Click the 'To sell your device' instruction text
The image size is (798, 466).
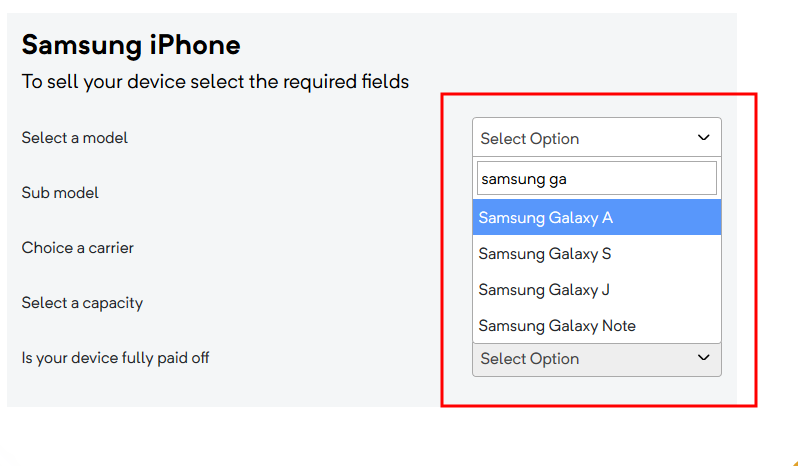[215, 82]
